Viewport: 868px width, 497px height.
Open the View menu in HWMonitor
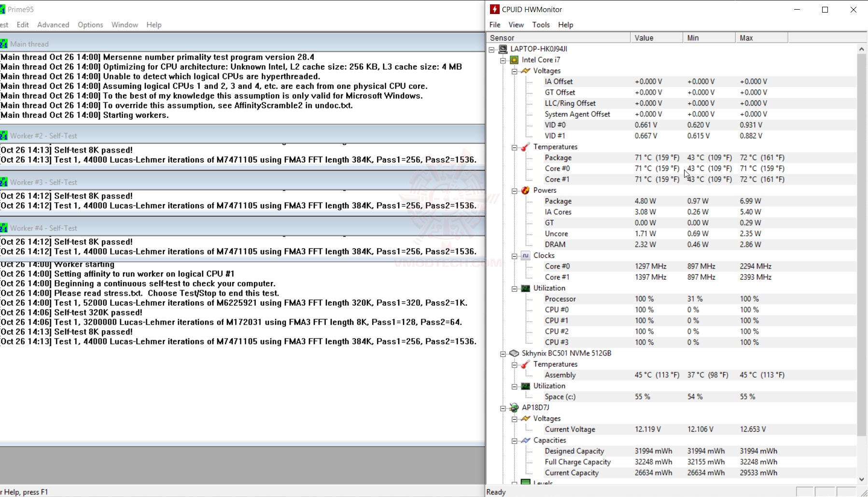(516, 25)
